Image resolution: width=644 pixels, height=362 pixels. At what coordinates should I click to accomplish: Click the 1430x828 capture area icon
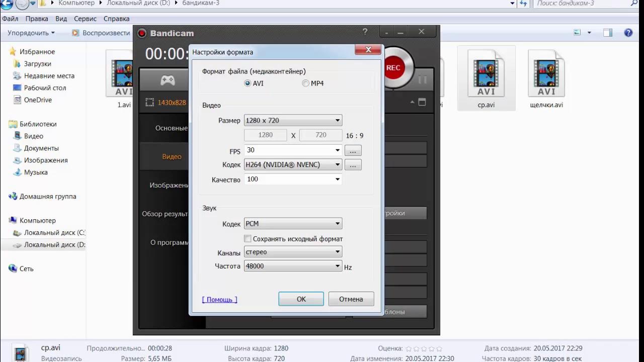pyautogui.click(x=149, y=103)
